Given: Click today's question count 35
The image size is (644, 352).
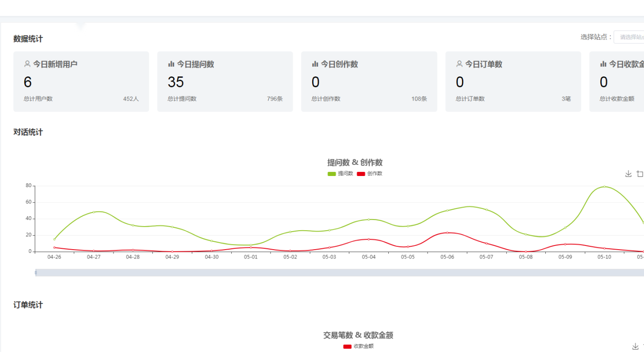Looking at the screenshot, I should tap(176, 82).
